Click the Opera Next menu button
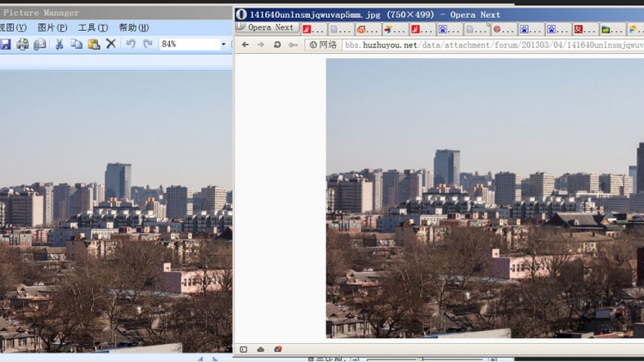 pos(267,27)
